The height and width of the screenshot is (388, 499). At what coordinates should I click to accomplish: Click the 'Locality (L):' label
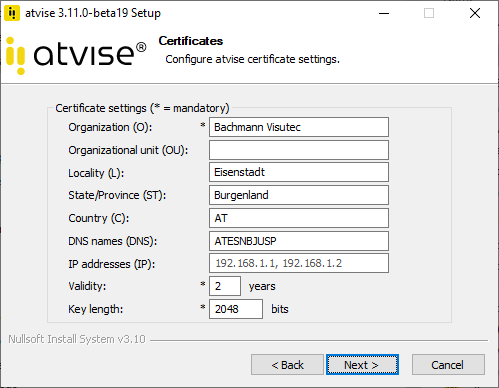point(96,173)
